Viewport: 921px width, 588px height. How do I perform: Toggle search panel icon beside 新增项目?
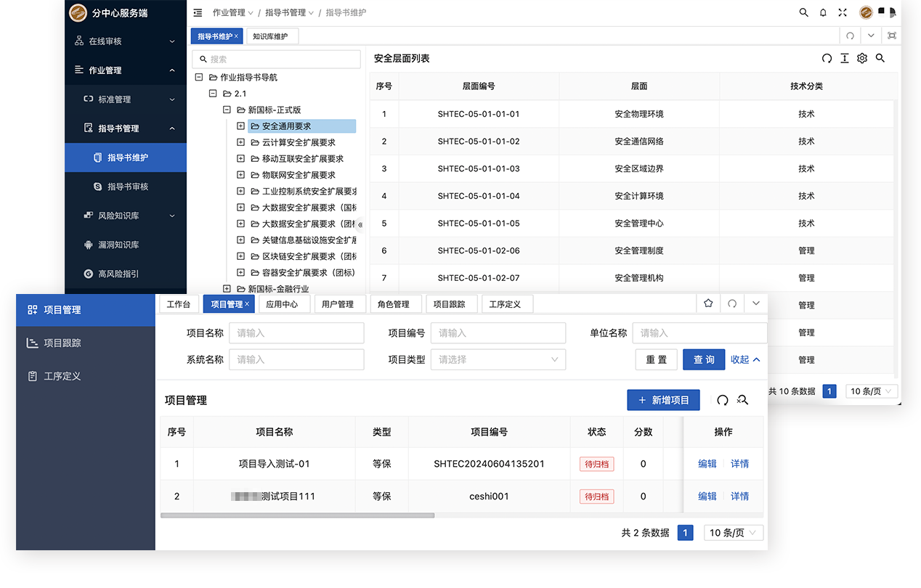(742, 400)
